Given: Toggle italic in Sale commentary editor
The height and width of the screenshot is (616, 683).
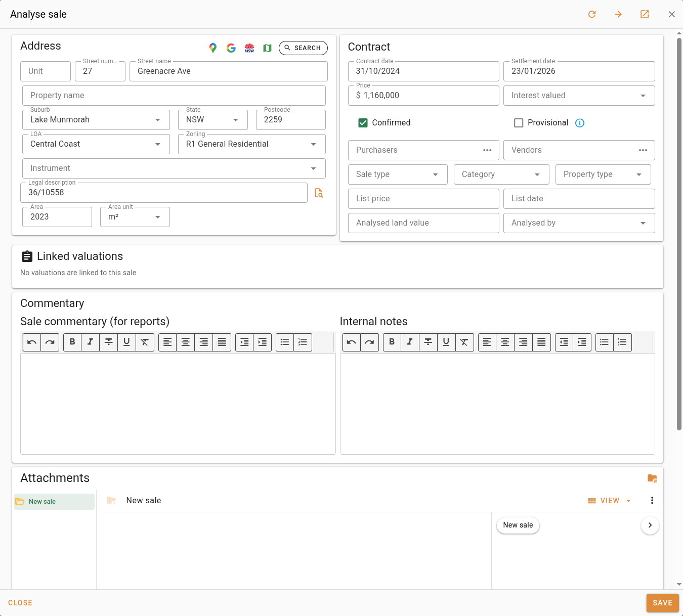Looking at the screenshot, I should click(91, 342).
